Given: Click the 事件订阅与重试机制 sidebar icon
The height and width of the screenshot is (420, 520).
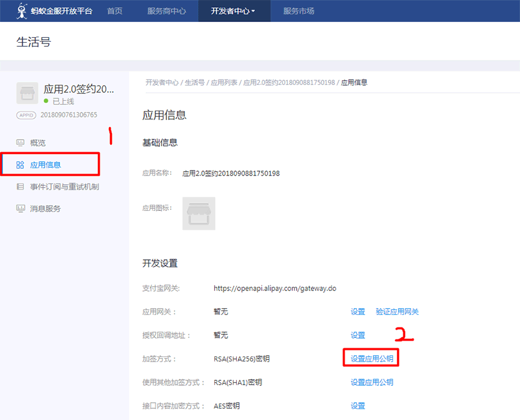Looking at the screenshot, I should point(20,186).
